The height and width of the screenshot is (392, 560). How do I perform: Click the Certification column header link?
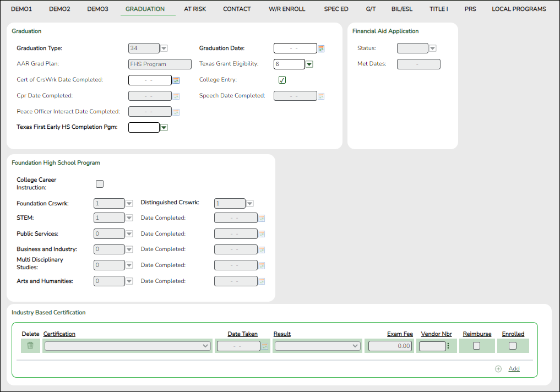[59, 334]
